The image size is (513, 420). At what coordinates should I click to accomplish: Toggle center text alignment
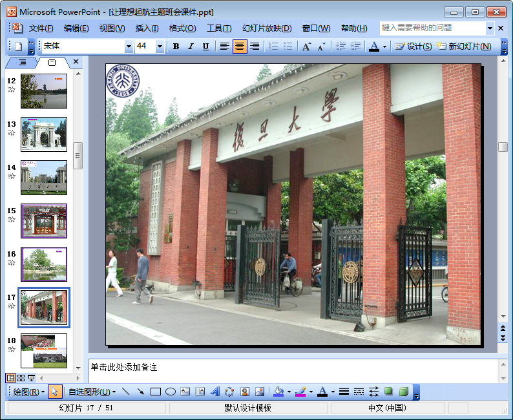240,47
